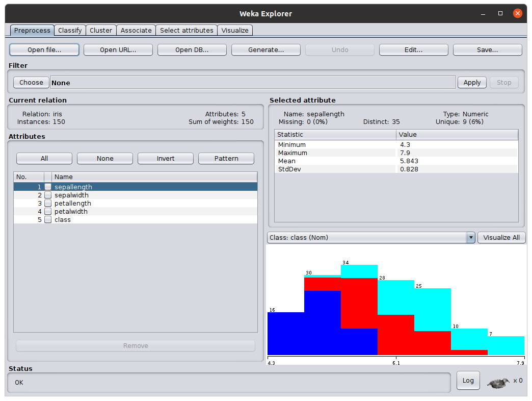Screen dimensions: 532x401
Task: Select the petalwidth attribute row
Action: coord(136,211)
